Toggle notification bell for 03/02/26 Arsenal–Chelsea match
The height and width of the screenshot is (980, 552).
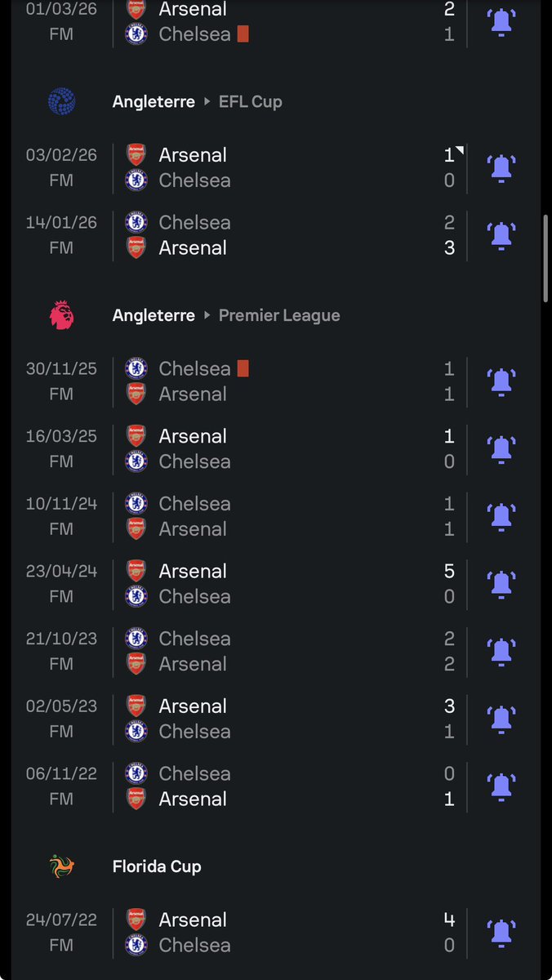point(501,167)
